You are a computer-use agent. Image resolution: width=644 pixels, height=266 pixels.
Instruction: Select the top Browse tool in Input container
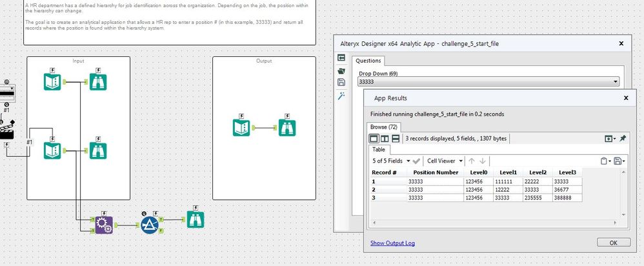98,82
